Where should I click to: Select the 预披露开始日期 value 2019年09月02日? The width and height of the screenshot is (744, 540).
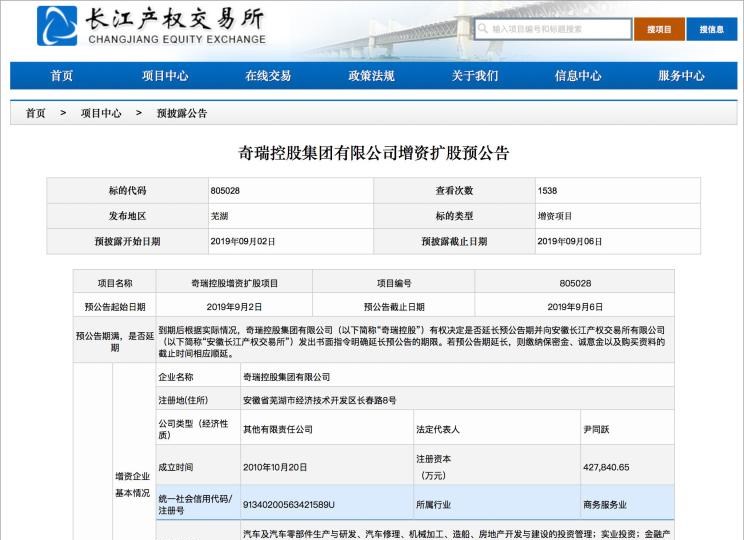coord(242,242)
